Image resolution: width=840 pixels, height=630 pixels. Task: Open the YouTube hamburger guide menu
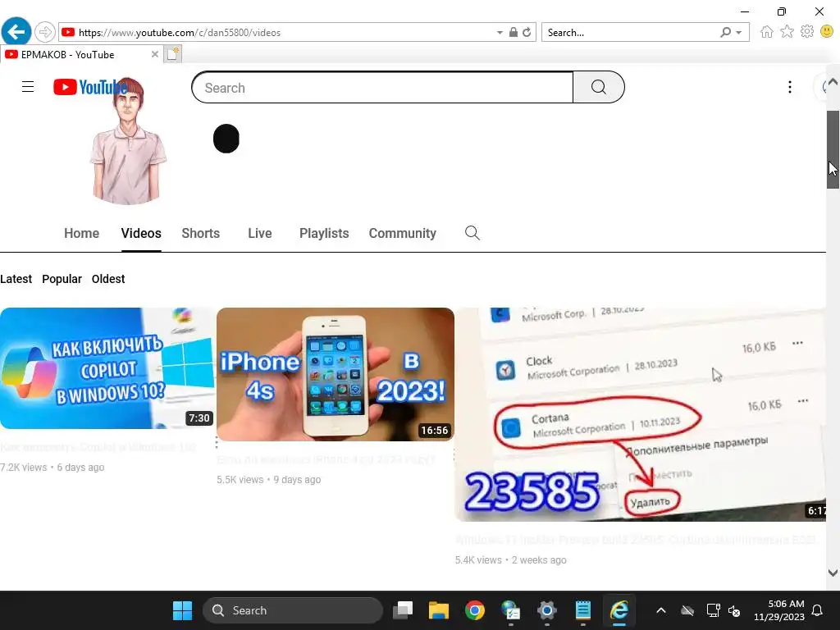tap(28, 87)
